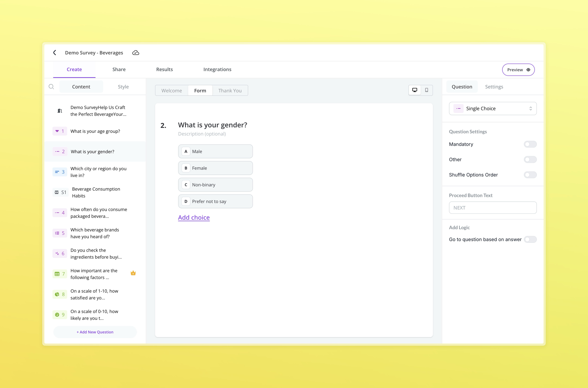The width and height of the screenshot is (588, 388).
Task: Click question 7 matrix icon
Action: [x=57, y=274]
